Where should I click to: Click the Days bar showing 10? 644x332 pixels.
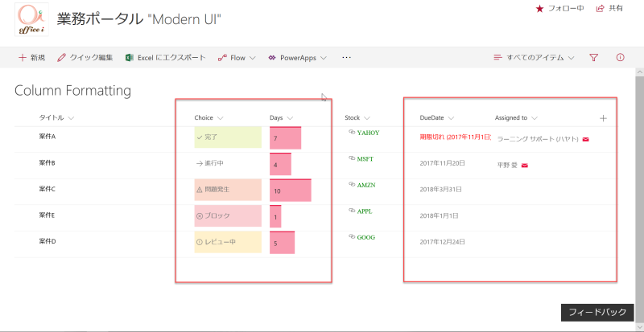pos(291,190)
